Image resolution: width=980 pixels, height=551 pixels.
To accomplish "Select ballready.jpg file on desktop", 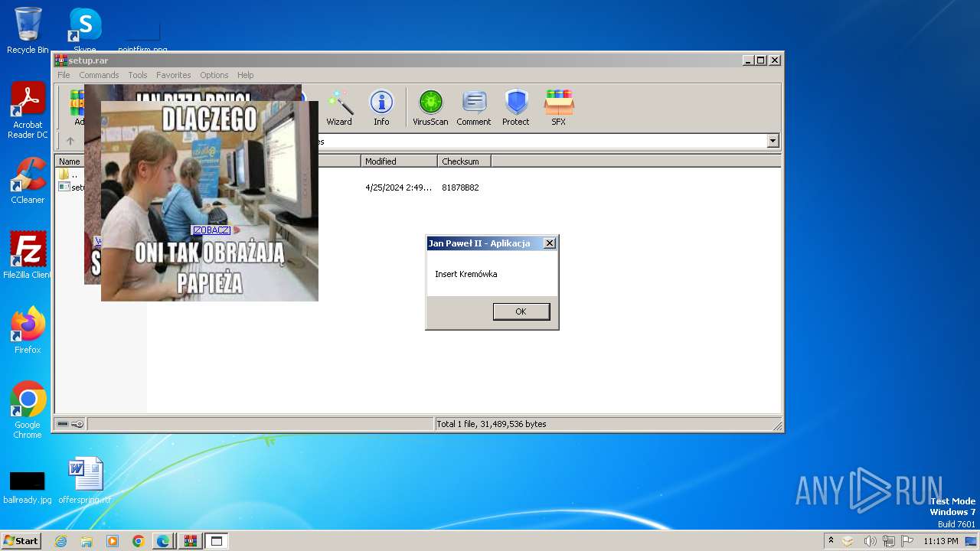I will pos(28,487).
